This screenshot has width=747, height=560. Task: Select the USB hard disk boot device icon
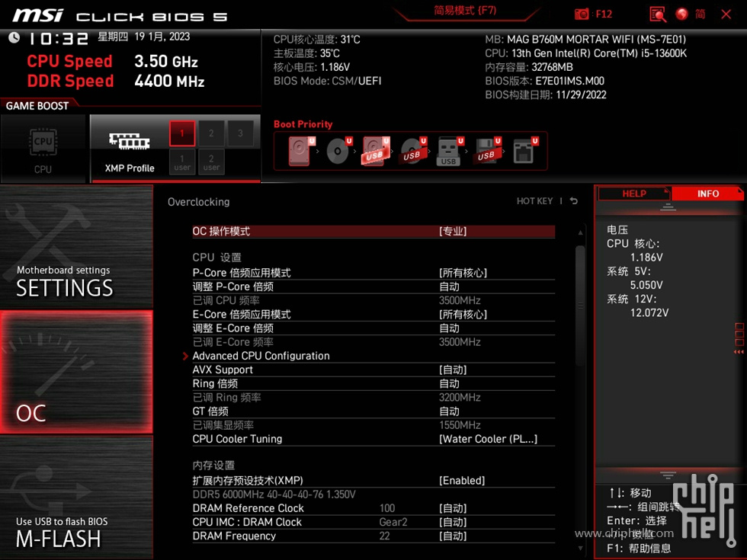(x=376, y=151)
